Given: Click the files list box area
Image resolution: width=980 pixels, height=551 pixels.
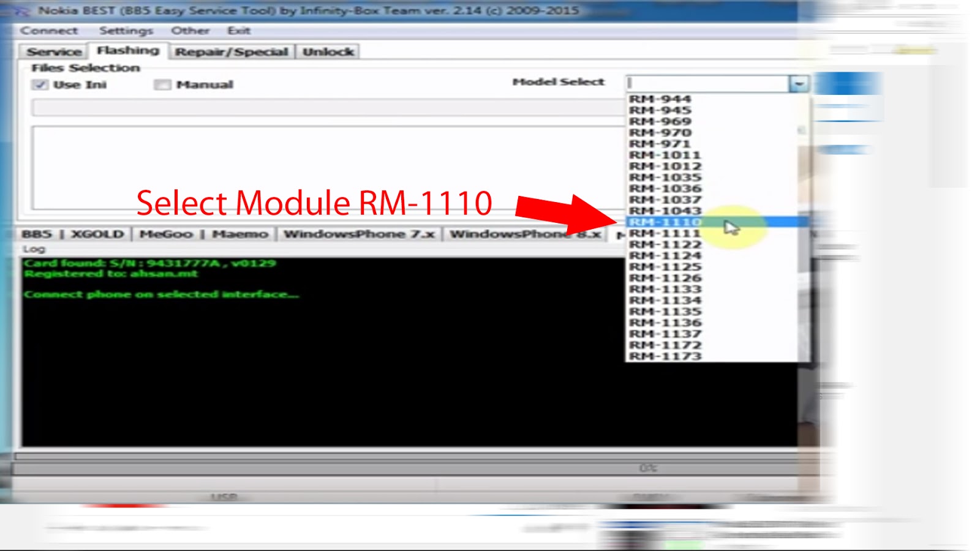Looking at the screenshot, I should pyautogui.click(x=328, y=168).
